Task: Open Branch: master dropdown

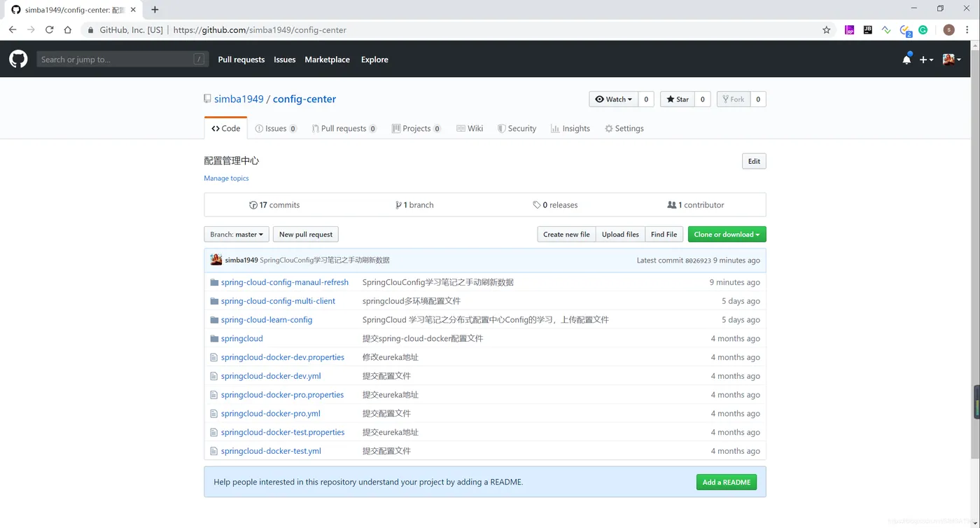Action: (237, 235)
